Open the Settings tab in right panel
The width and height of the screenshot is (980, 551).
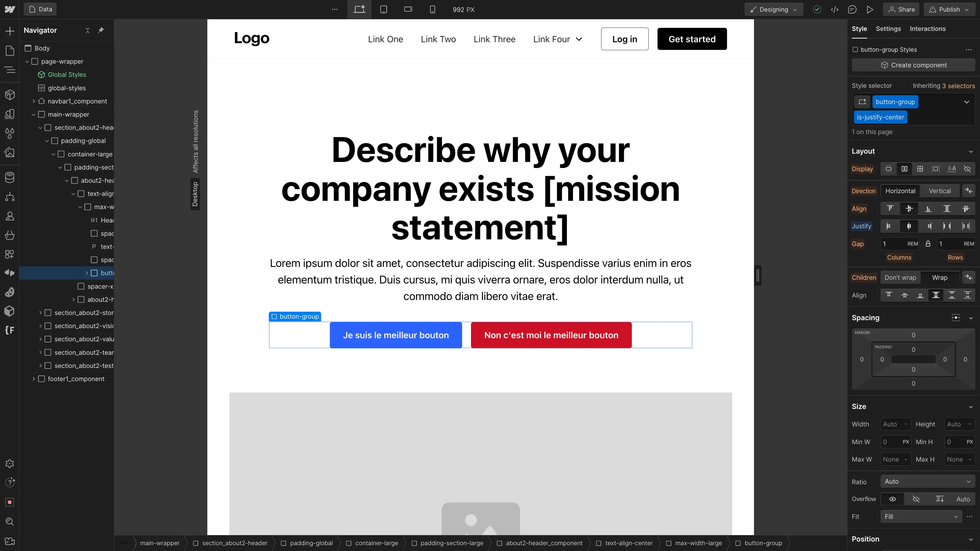pyautogui.click(x=888, y=28)
